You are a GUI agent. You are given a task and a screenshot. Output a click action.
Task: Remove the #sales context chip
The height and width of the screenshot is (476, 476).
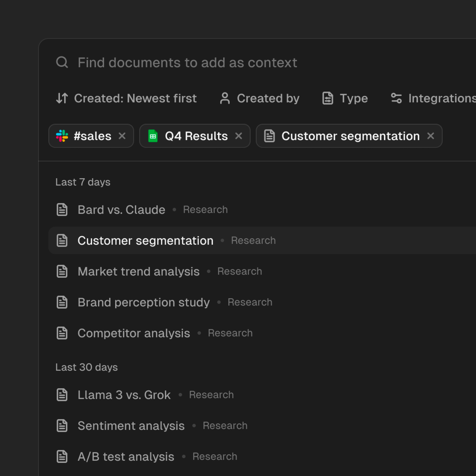[x=122, y=136]
